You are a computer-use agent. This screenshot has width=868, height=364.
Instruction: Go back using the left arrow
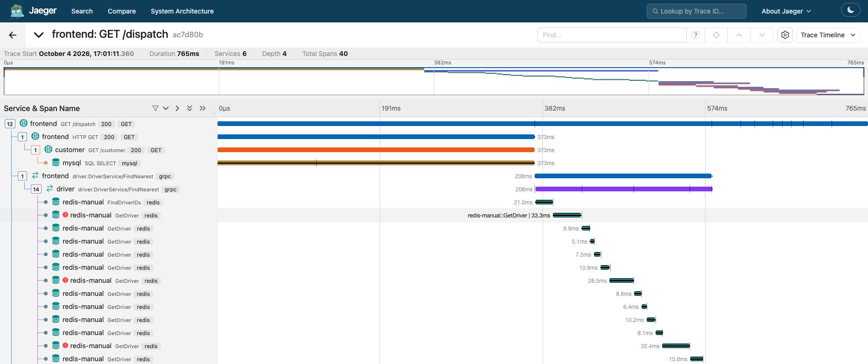(x=13, y=35)
